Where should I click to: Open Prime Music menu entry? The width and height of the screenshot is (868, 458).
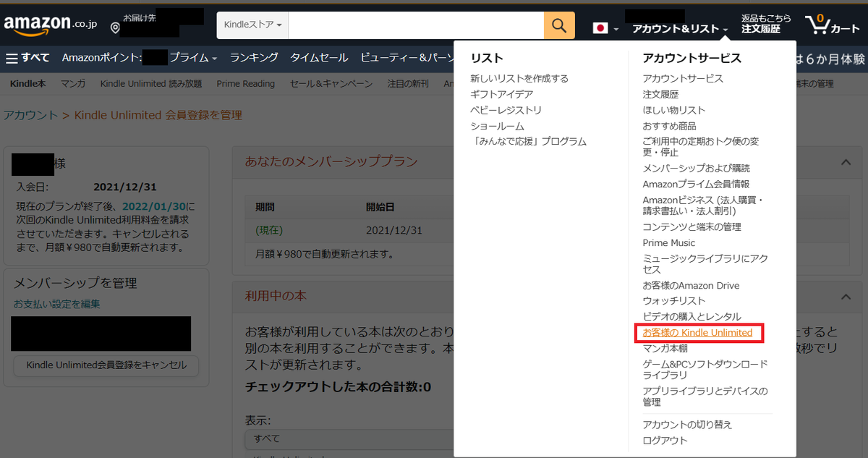669,242
